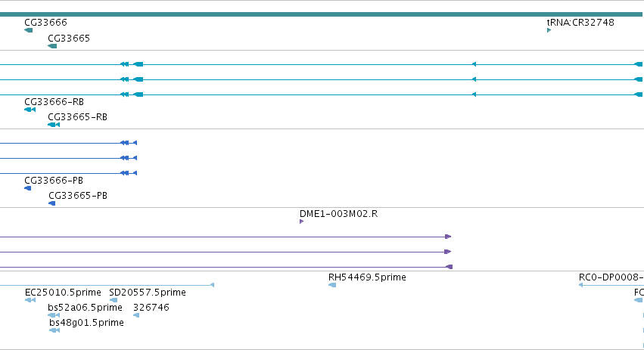This screenshot has height=350, width=644.
Task: Click the CG33666-PB CDS glyph
Action: pos(27,188)
